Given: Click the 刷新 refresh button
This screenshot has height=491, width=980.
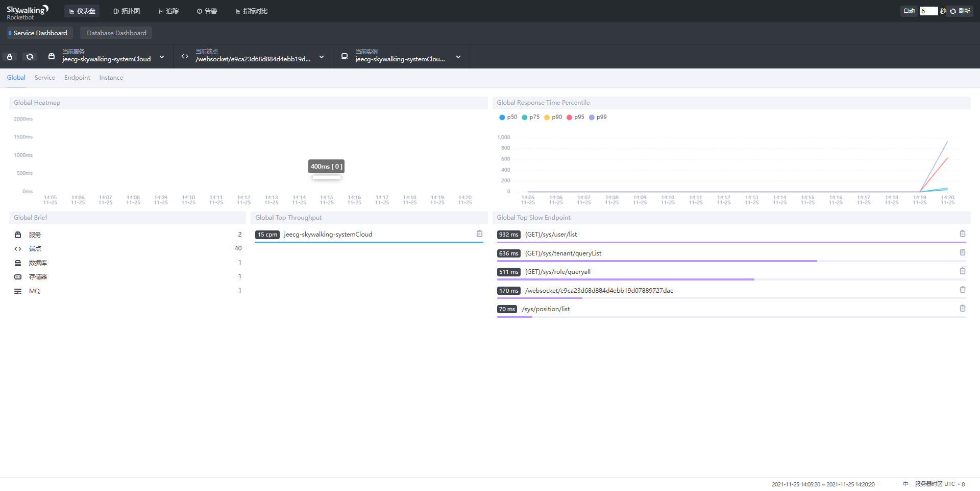Looking at the screenshot, I should pyautogui.click(x=960, y=11).
